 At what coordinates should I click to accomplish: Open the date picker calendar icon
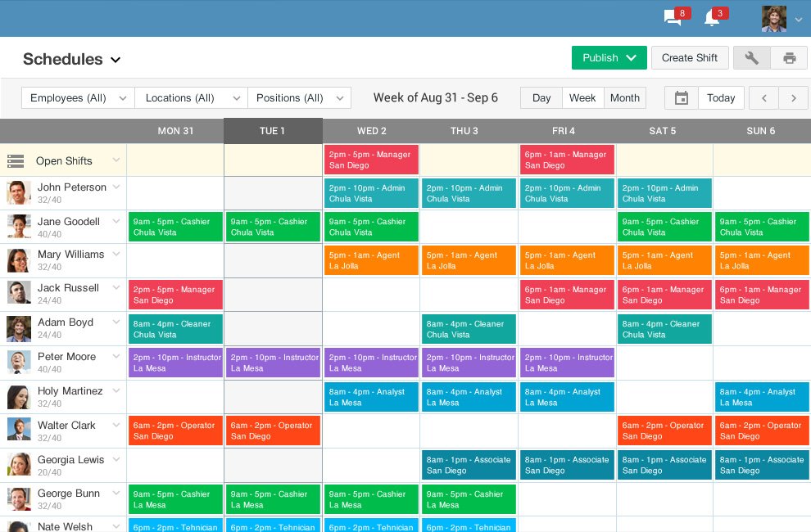point(681,97)
